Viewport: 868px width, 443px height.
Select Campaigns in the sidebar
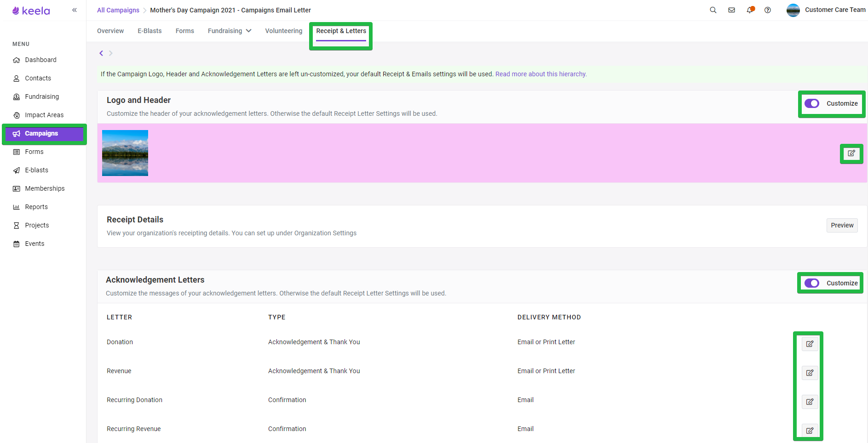(x=44, y=133)
